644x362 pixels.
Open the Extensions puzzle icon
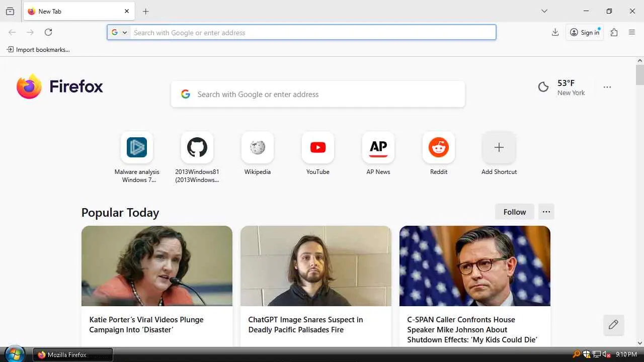[x=614, y=32]
